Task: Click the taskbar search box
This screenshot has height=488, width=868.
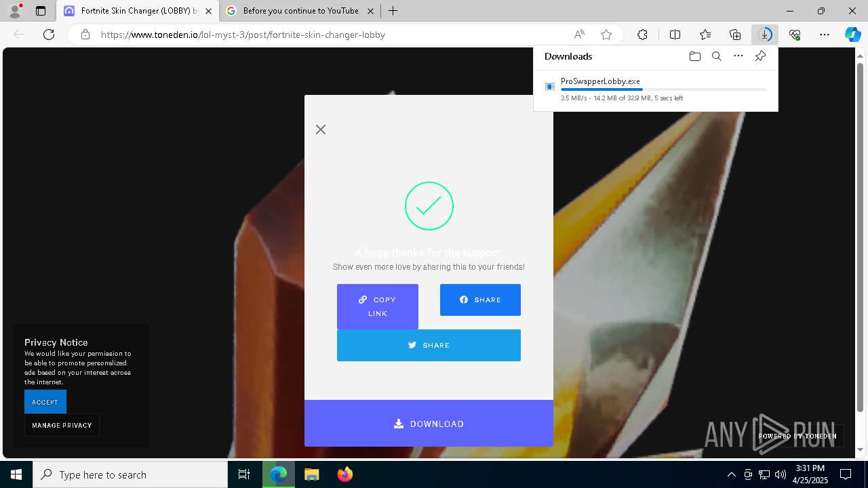Action: (x=130, y=474)
